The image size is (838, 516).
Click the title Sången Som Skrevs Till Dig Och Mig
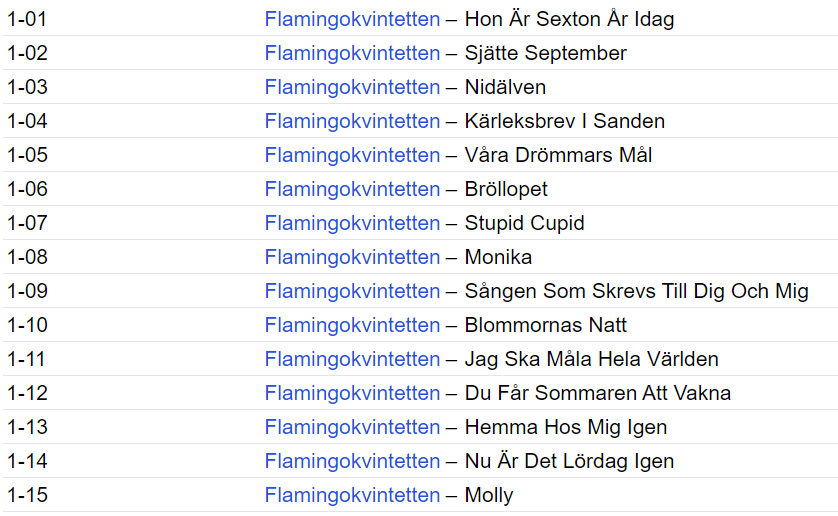click(x=637, y=291)
